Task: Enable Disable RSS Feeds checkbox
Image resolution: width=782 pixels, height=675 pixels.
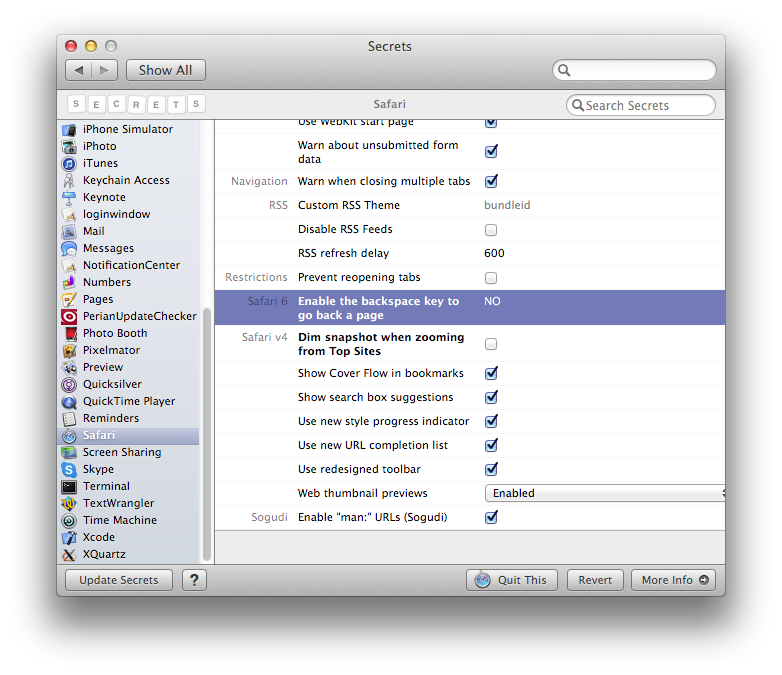Action: (x=491, y=230)
